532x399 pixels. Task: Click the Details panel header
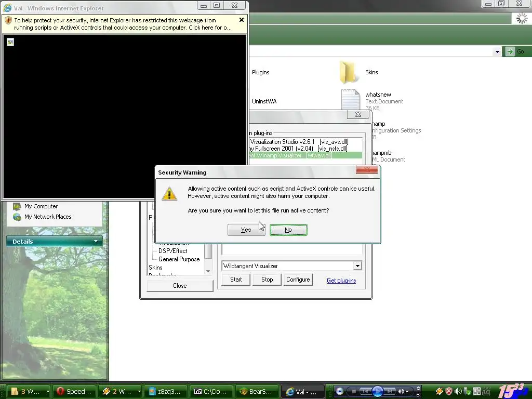coord(54,241)
